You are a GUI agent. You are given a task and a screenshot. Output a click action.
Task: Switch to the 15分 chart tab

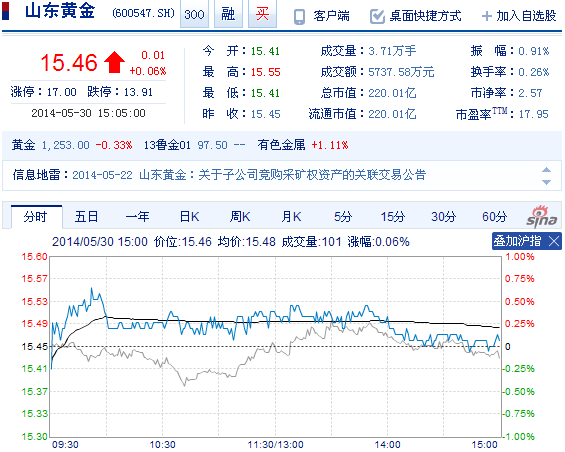click(x=393, y=217)
